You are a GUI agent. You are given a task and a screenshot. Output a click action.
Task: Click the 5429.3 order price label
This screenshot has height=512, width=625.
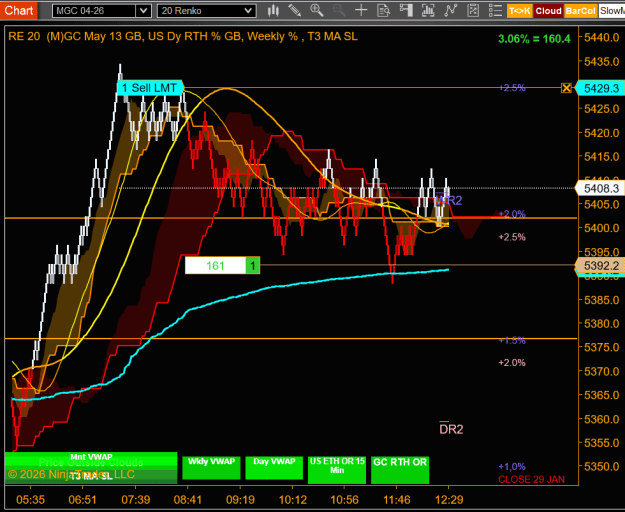600,88
